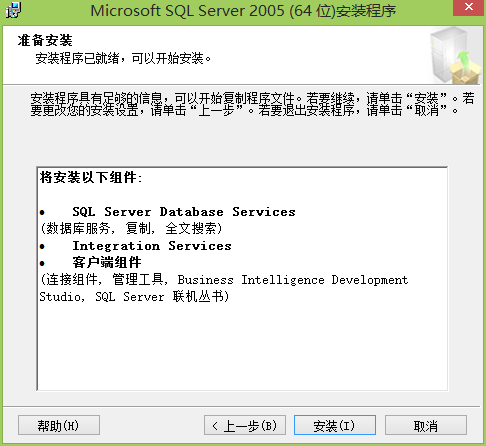Click the SQL Server 联机丛书 text line
The height and width of the screenshot is (446, 486).
[x=134, y=296]
